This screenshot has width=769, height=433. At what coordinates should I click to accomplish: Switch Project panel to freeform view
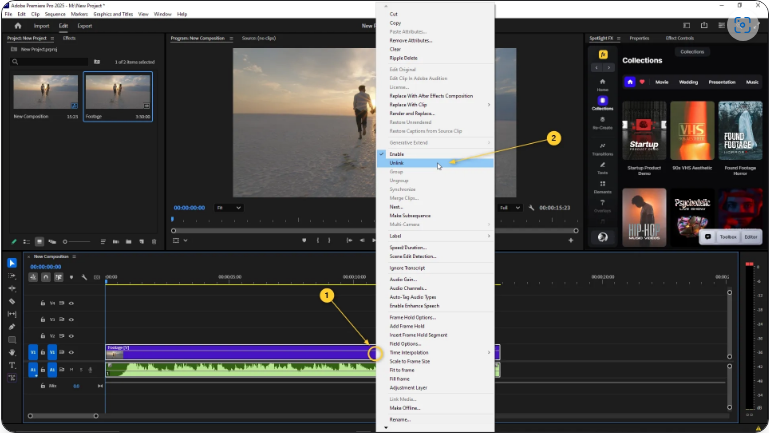51,242
